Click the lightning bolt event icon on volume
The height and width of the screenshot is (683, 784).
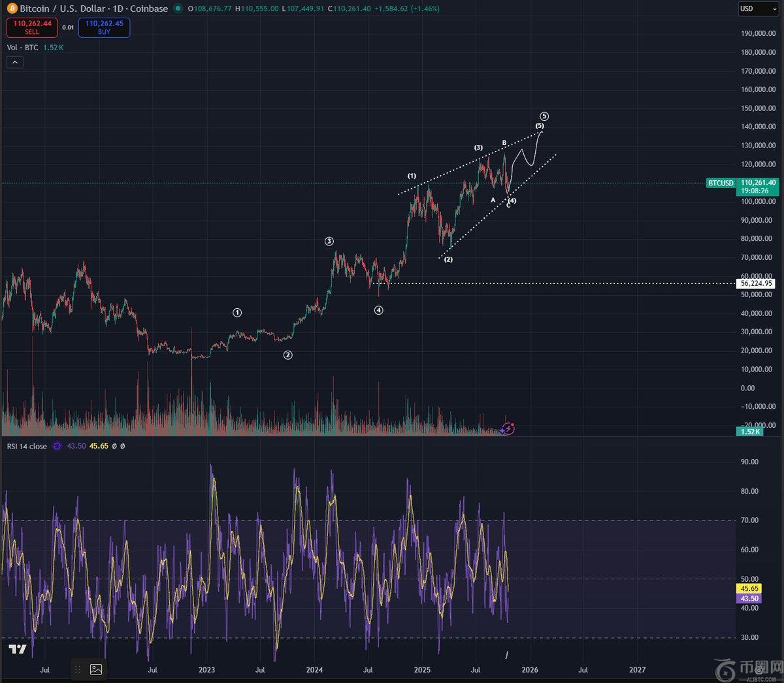(508, 429)
